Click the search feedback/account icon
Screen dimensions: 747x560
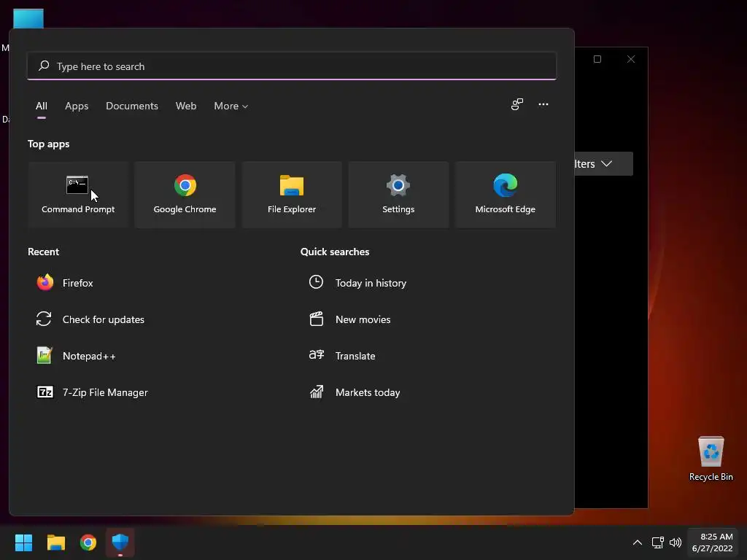tap(517, 104)
